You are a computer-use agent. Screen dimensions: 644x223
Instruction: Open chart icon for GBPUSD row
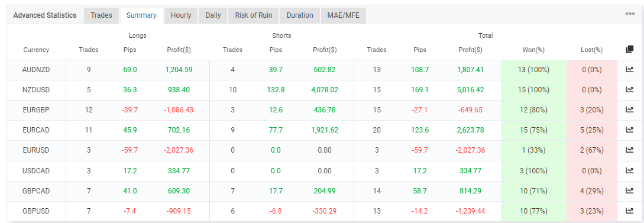629,211
